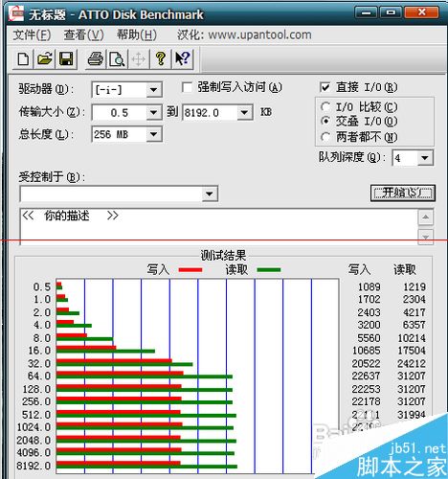Click the write value 20522
448x479 pixels.
[x=367, y=363]
